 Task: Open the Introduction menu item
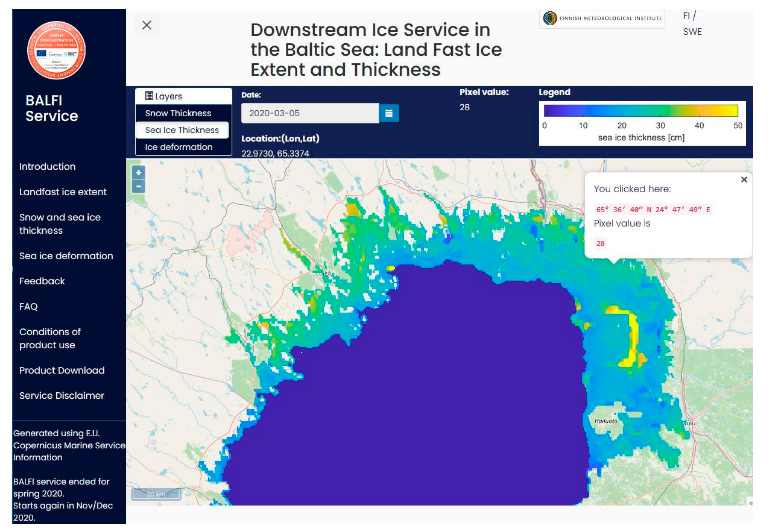(x=47, y=167)
